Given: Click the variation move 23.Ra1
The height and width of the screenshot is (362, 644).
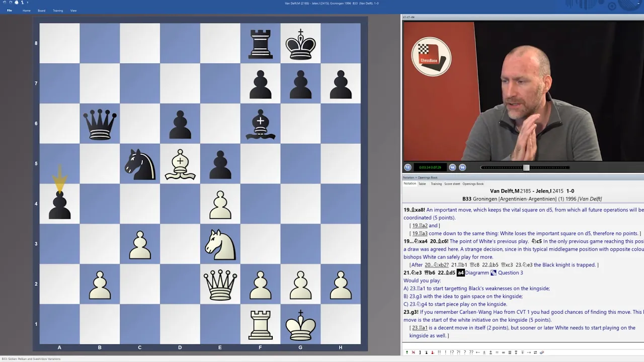Looking at the screenshot, I should [x=420, y=328].
